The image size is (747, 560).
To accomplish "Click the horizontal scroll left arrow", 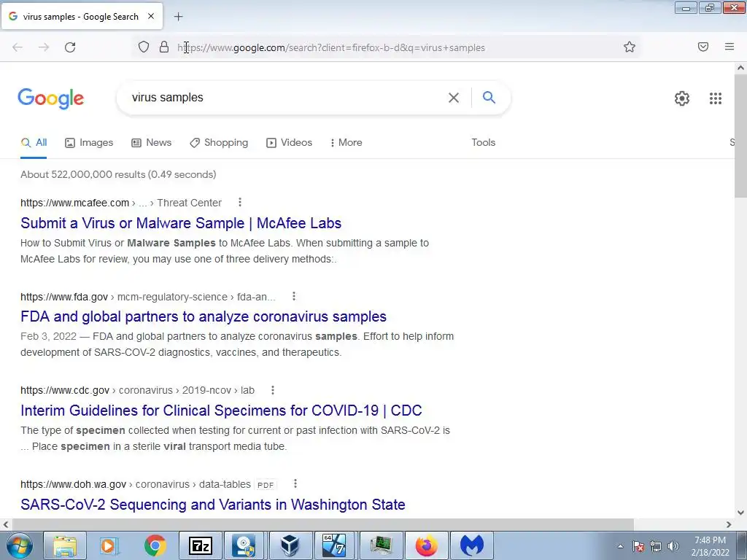I will [x=6, y=524].
